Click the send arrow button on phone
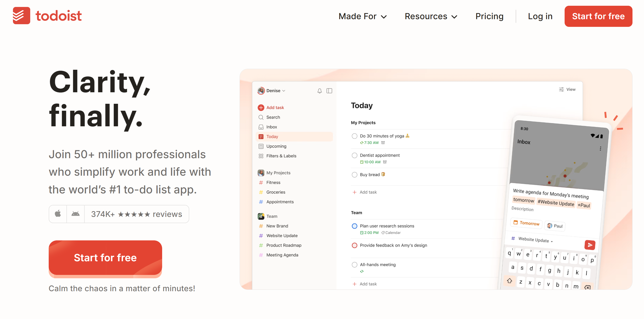Viewport: 644px width, 319px height. point(590,245)
